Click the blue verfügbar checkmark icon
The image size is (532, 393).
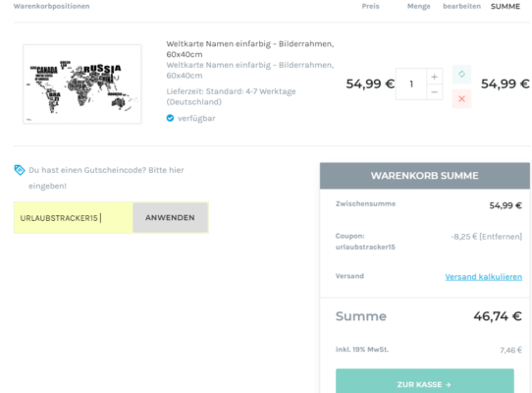170,118
